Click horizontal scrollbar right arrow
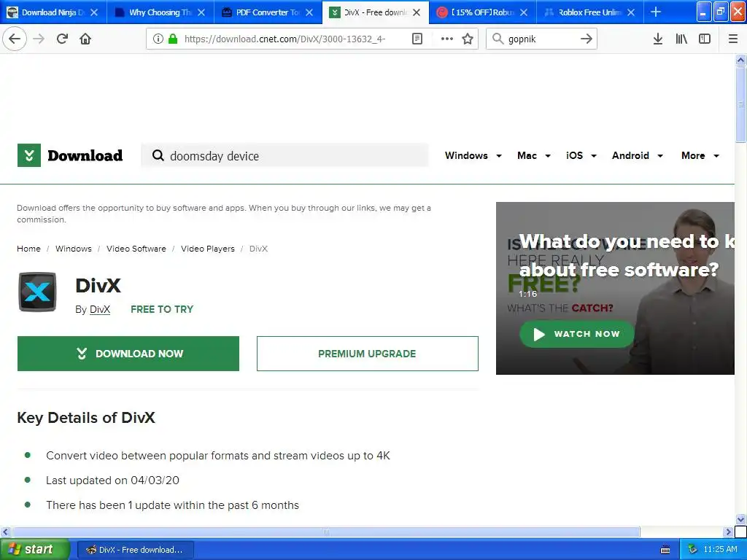 [728, 532]
